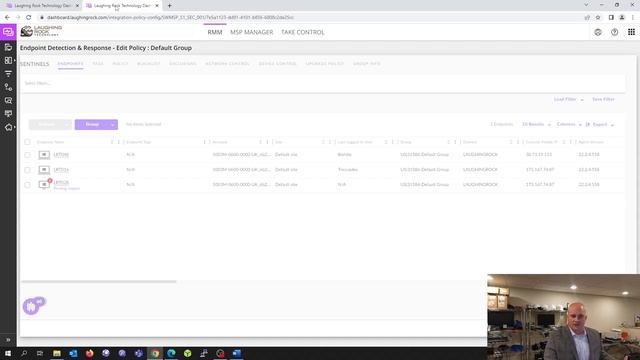Select the ENDPOINTS tab
Screen dimensions: 640x360
click(70, 64)
